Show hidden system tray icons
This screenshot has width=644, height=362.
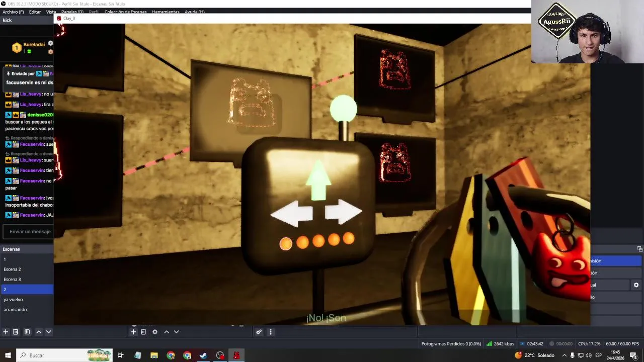click(564, 355)
